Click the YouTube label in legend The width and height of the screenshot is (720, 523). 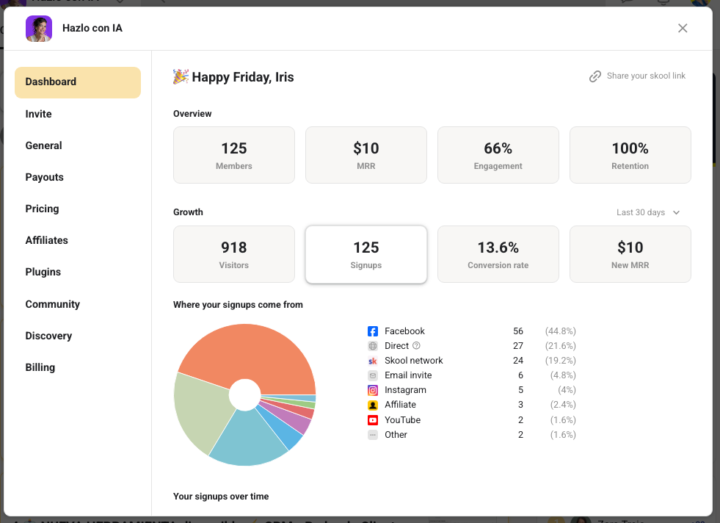coord(403,420)
